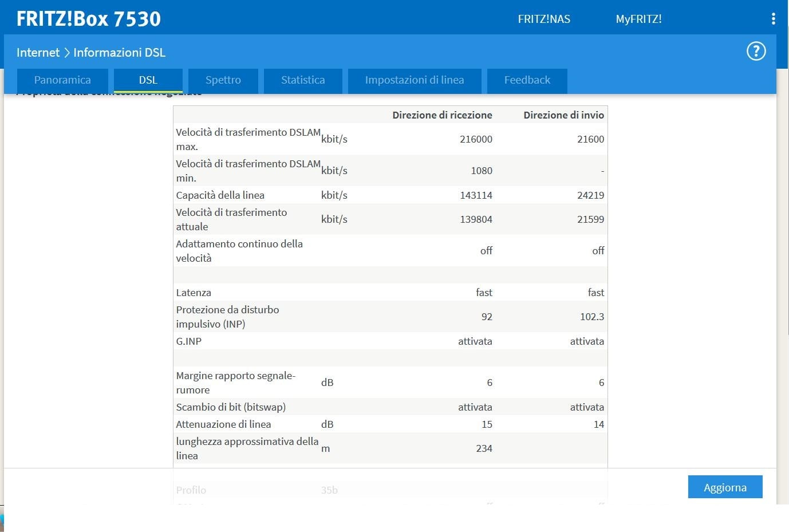The image size is (789, 532).
Task: Open the Spettro tab
Action: click(x=223, y=80)
